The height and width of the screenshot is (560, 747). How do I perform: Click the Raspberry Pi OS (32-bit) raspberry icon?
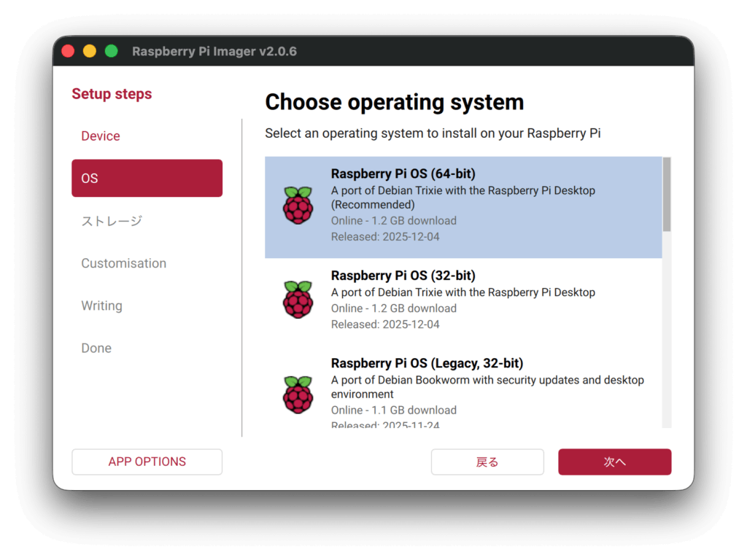[x=298, y=299]
